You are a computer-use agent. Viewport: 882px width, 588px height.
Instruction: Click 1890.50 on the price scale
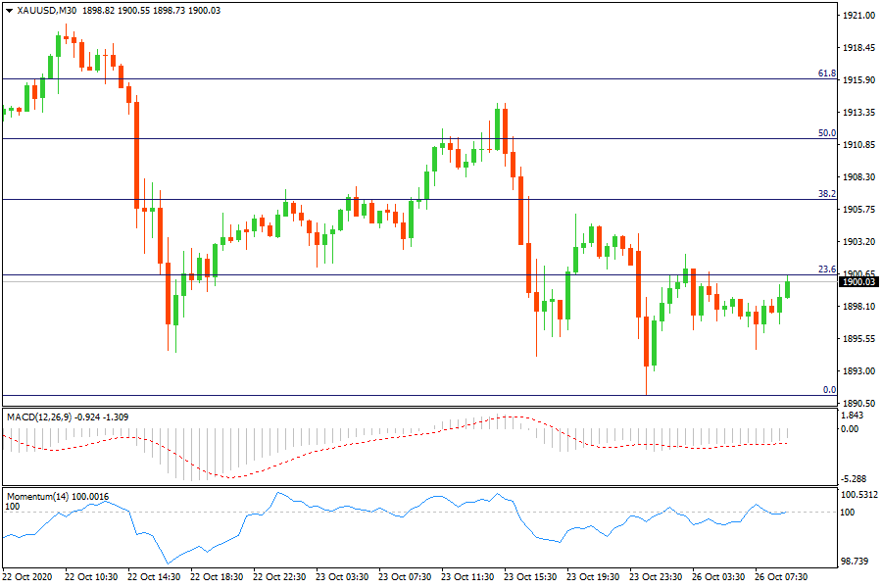coord(858,404)
